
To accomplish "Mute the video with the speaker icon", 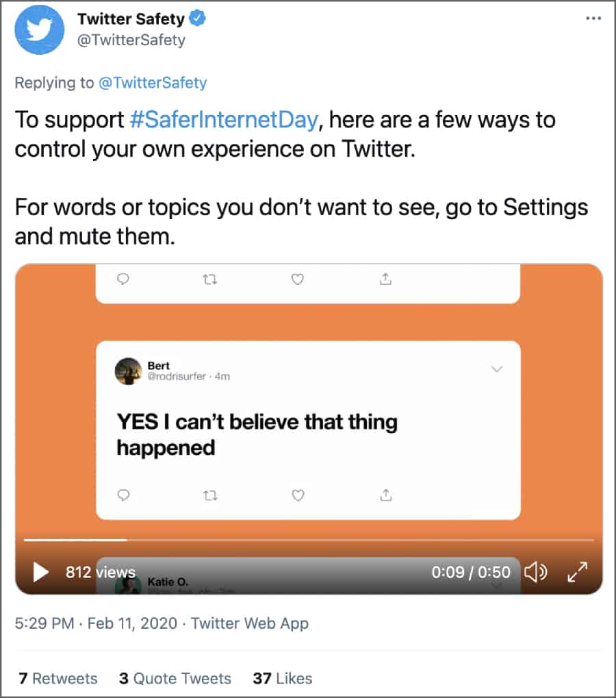I will pos(535,571).
